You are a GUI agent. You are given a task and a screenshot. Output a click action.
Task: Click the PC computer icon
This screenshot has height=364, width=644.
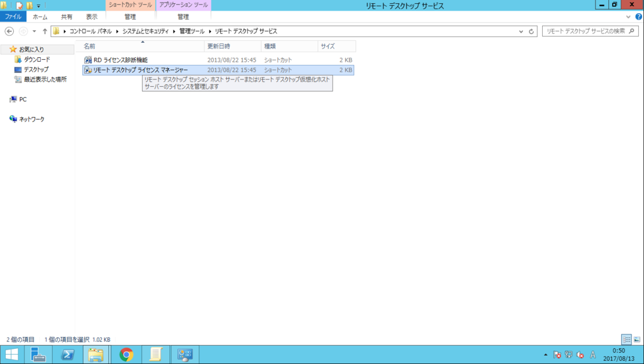[x=13, y=99]
